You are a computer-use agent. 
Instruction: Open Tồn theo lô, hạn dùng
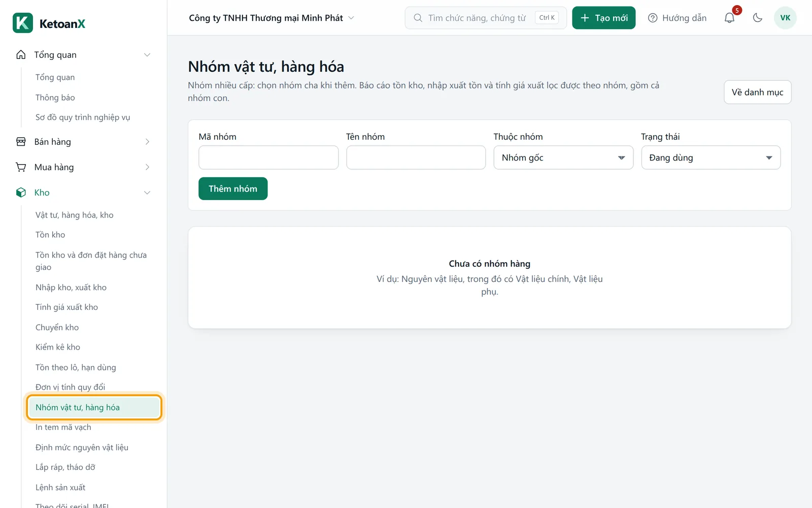[x=76, y=367]
